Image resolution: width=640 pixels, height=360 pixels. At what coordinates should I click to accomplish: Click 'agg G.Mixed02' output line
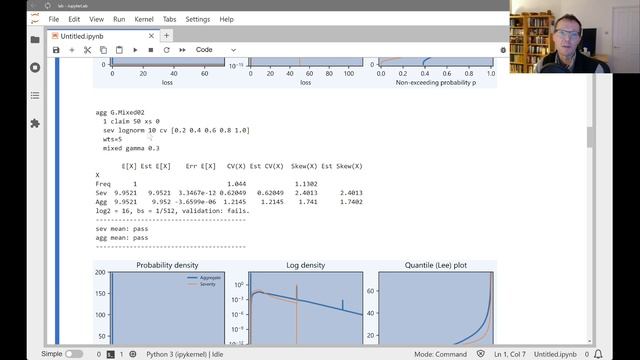[120, 112]
